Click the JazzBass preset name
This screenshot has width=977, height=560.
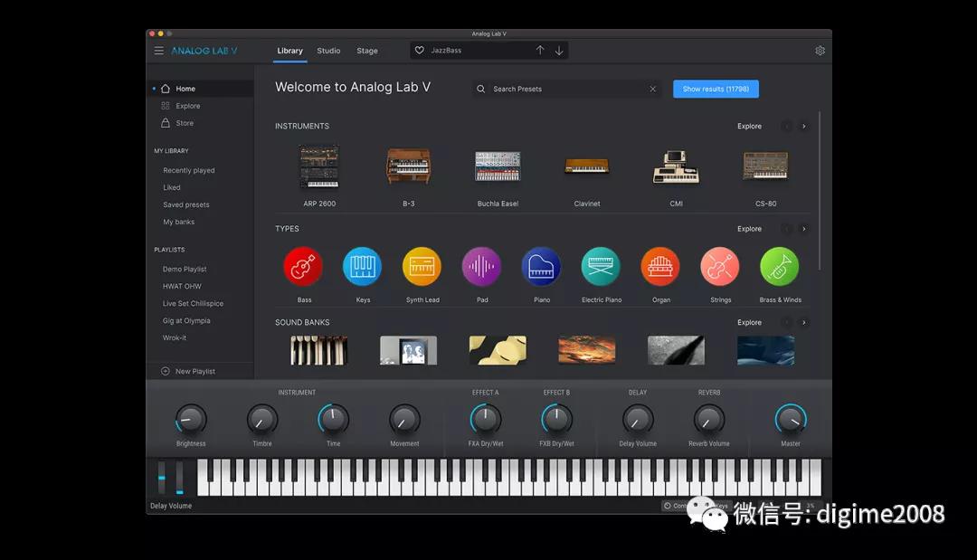[446, 51]
